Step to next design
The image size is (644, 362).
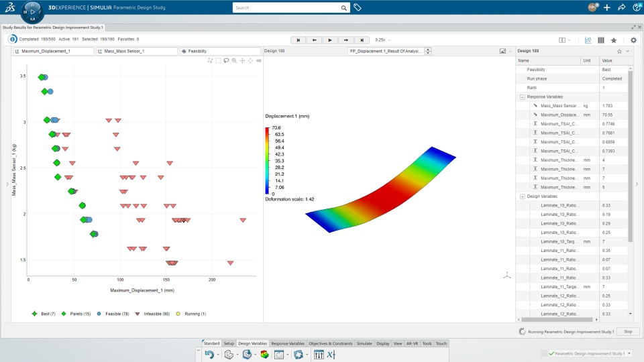(346, 40)
